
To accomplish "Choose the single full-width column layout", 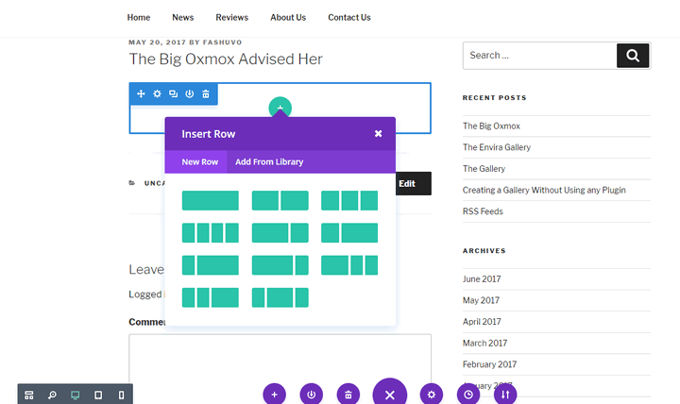I will pos(210,201).
